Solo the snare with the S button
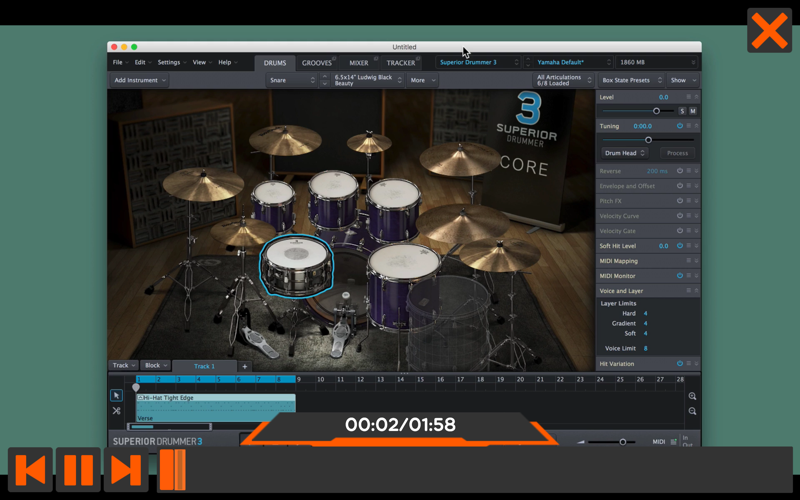 682,111
